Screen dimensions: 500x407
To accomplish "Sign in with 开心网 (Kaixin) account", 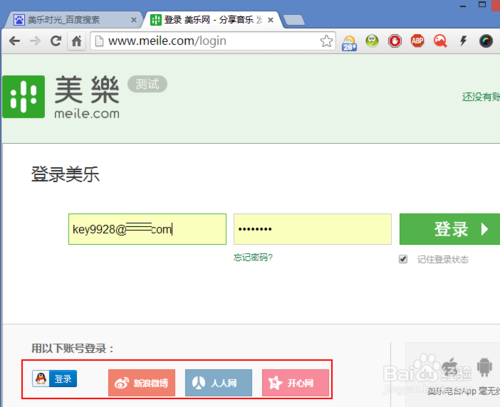I will pos(295,383).
